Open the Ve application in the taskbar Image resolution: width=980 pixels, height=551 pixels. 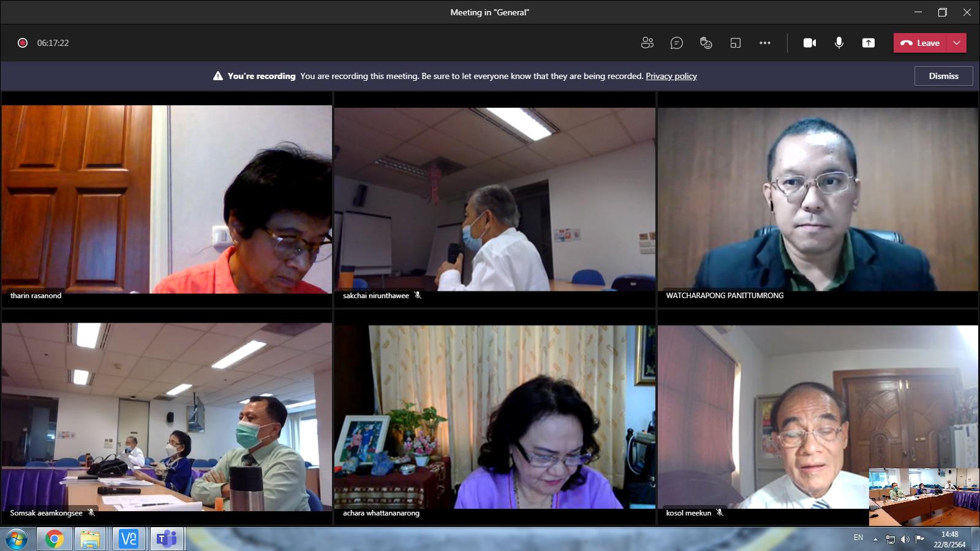(x=128, y=539)
